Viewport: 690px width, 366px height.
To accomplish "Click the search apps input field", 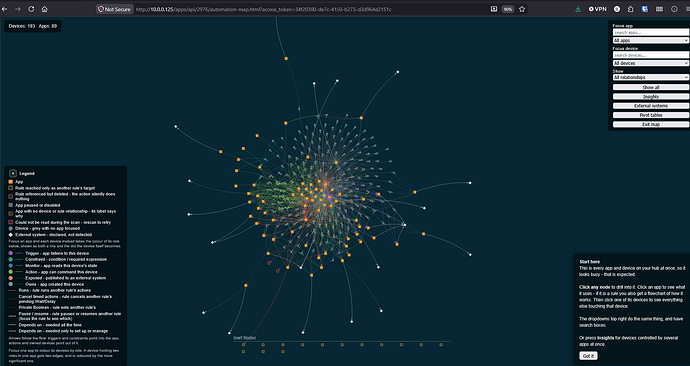I will (651, 33).
